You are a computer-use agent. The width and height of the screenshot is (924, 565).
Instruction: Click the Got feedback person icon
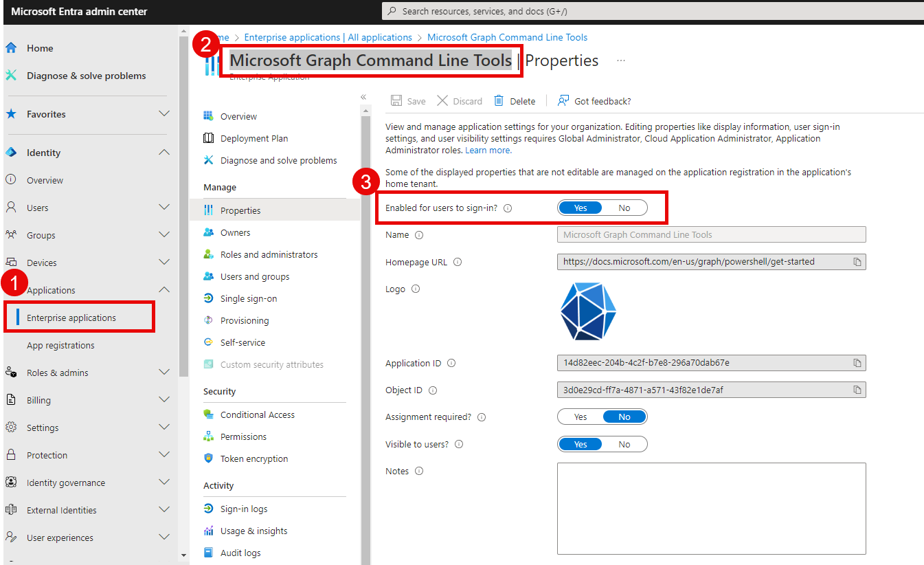[x=563, y=101]
